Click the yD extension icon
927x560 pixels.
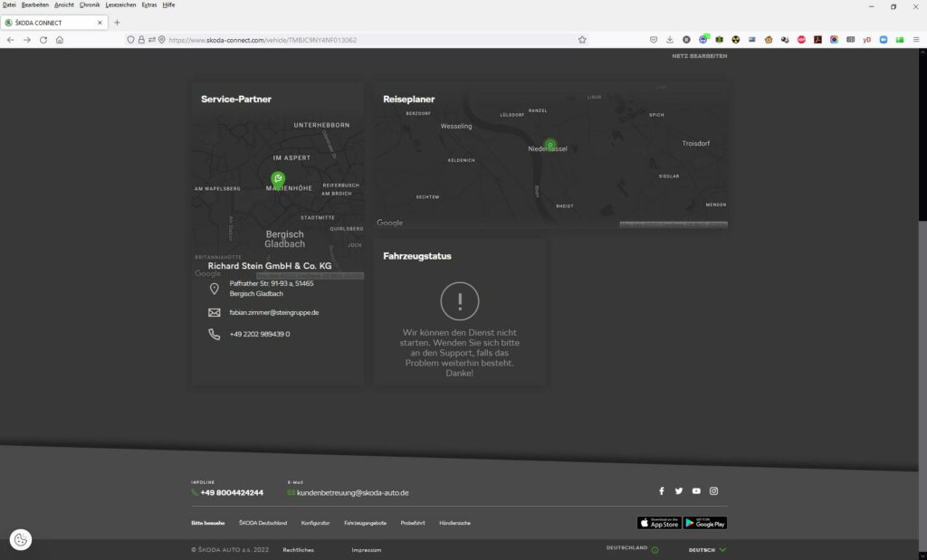(866, 40)
